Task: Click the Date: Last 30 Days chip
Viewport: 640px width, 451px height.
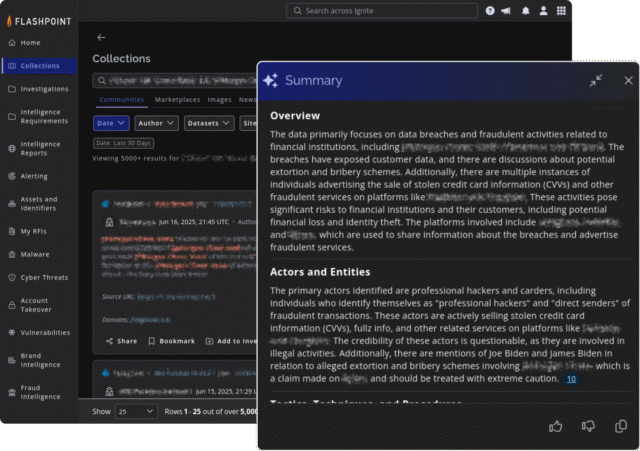Action: click(124, 143)
